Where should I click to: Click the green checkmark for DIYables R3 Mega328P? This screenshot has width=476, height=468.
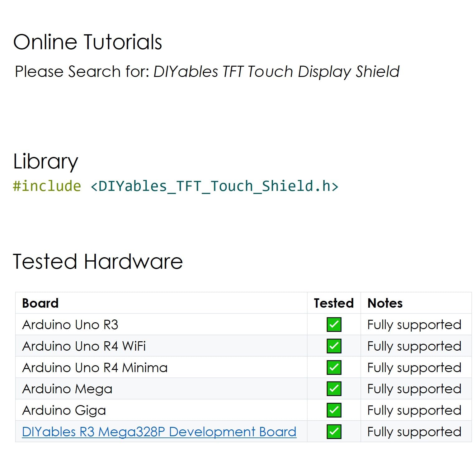click(334, 432)
